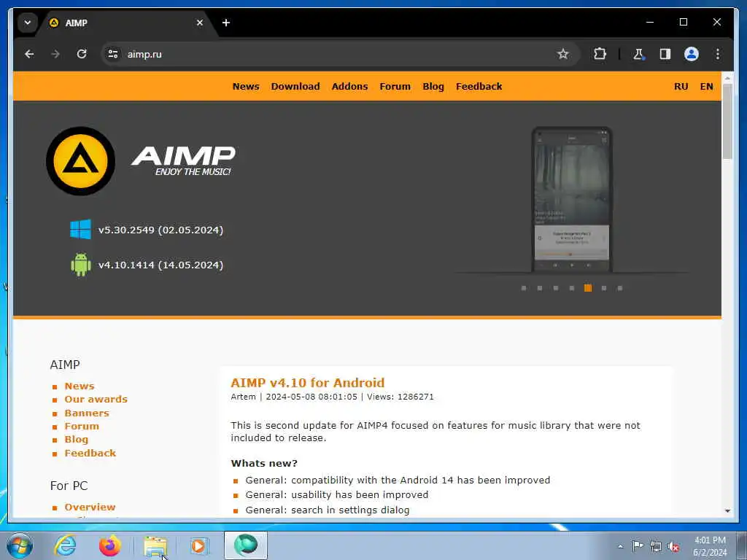Open the tab search dropdown arrow
The image size is (747, 560).
[28, 23]
